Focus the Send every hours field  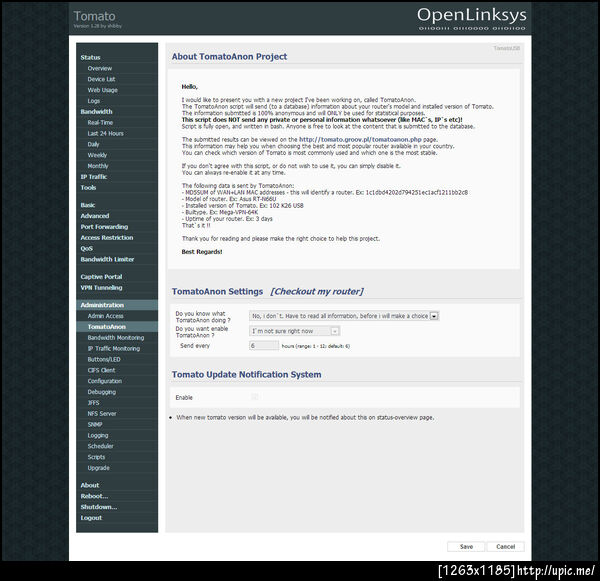point(264,346)
